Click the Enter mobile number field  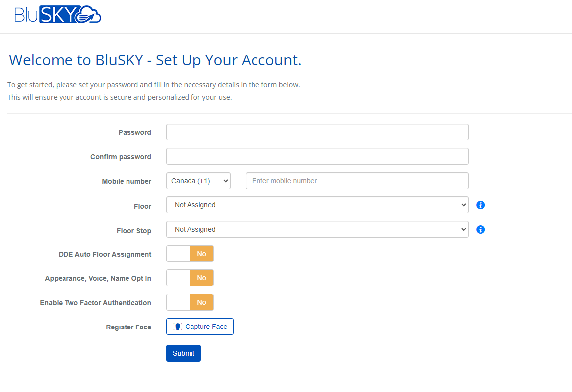(x=357, y=180)
